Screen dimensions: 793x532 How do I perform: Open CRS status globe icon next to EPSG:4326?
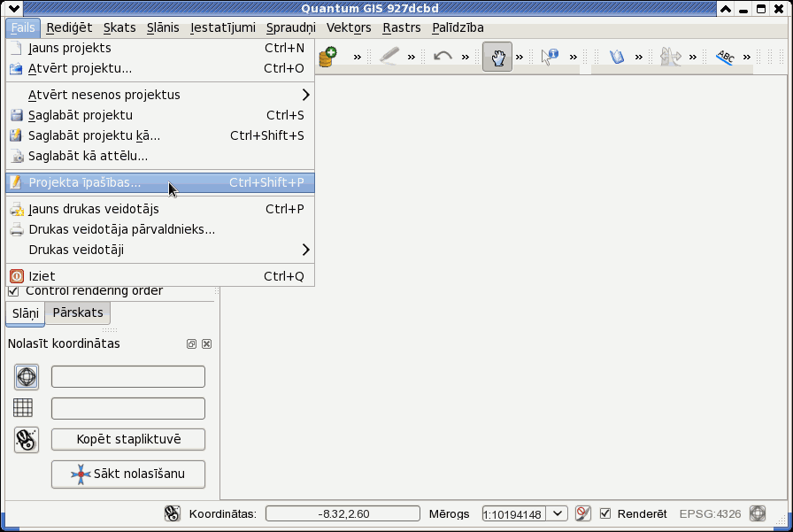click(758, 513)
